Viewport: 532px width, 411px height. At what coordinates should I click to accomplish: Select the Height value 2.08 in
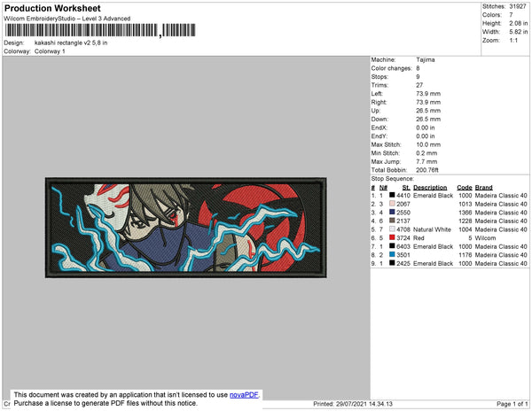click(519, 23)
